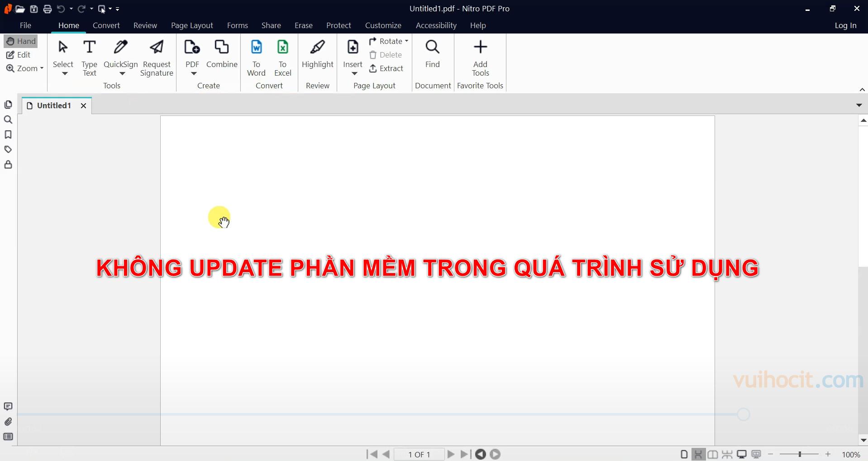Image resolution: width=868 pixels, height=461 pixels.
Task: Open the Security lock panel in sidebar
Action: (8, 164)
